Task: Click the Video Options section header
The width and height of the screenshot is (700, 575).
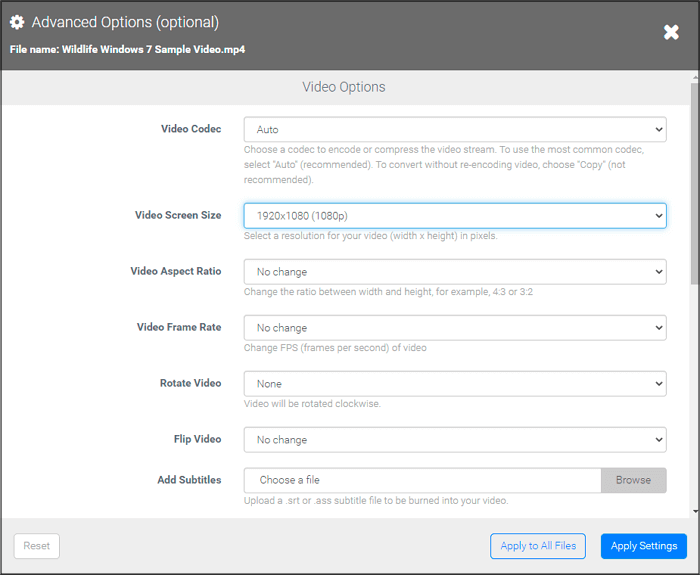Action: 344,87
